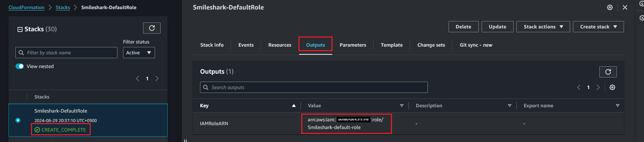Go to next outputs page arrow
The image size is (644, 142).
click(598, 88)
